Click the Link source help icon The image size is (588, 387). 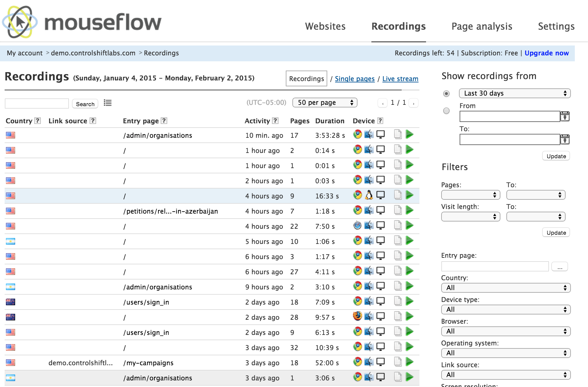point(93,121)
